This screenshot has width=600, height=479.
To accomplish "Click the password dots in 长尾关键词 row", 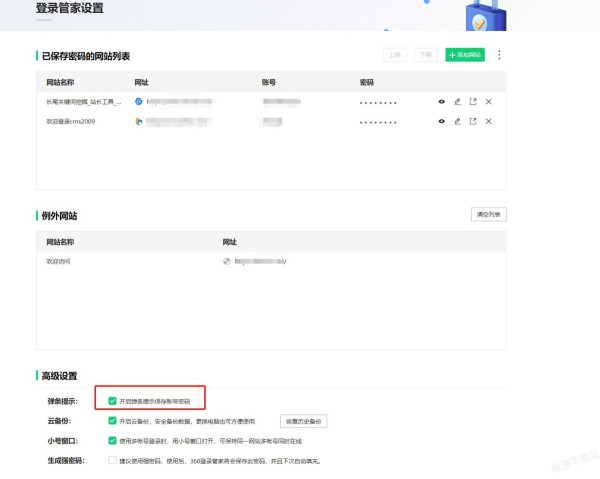I will (378, 103).
